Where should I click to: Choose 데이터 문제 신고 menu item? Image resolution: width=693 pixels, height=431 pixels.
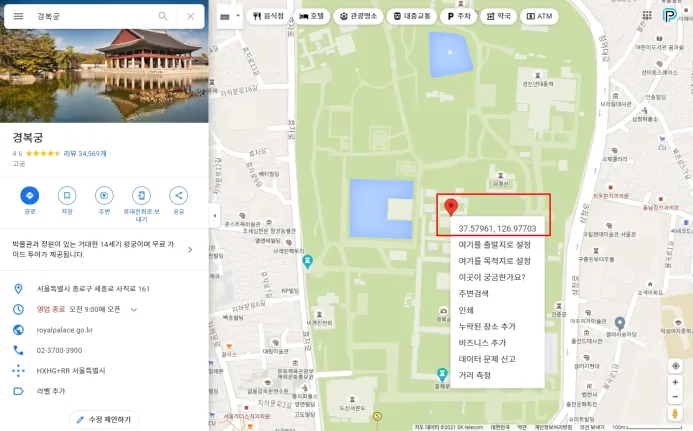point(497,359)
